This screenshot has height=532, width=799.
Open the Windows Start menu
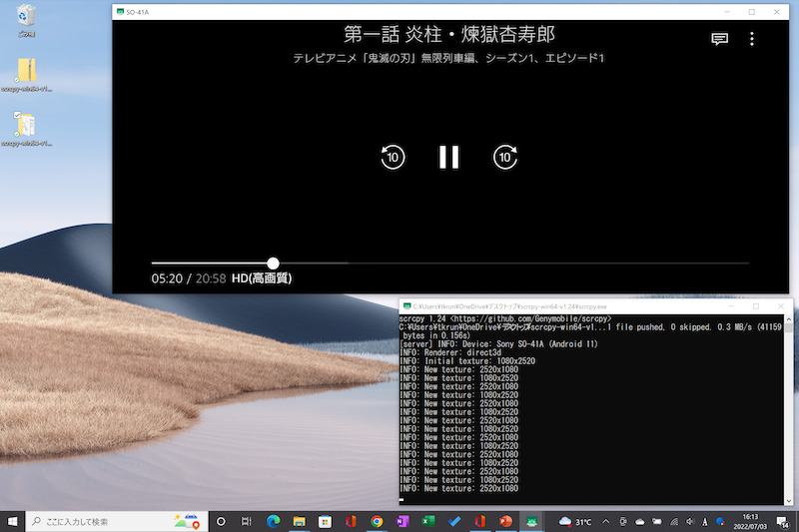(x=13, y=521)
